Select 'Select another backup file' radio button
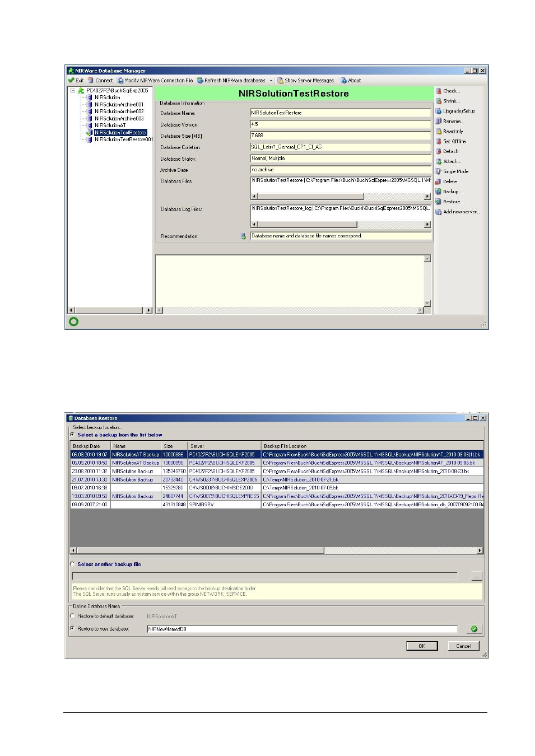 tap(72, 564)
